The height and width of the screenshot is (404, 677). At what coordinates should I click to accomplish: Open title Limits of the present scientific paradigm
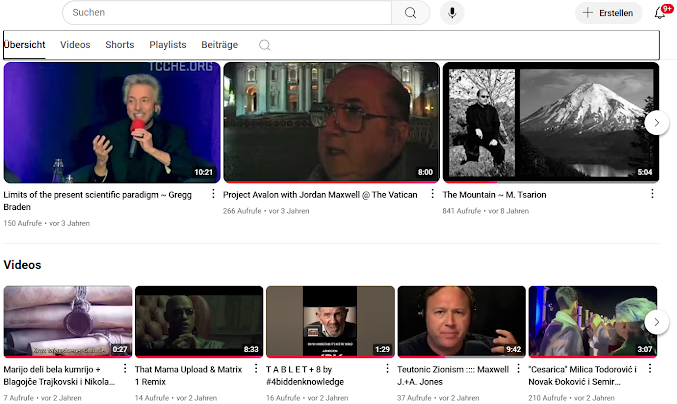(98, 201)
